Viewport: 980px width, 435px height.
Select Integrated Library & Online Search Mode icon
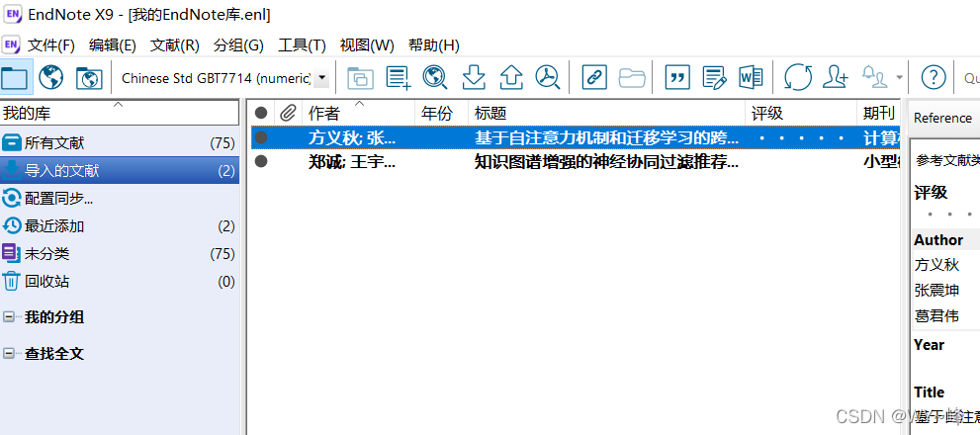click(89, 77)
